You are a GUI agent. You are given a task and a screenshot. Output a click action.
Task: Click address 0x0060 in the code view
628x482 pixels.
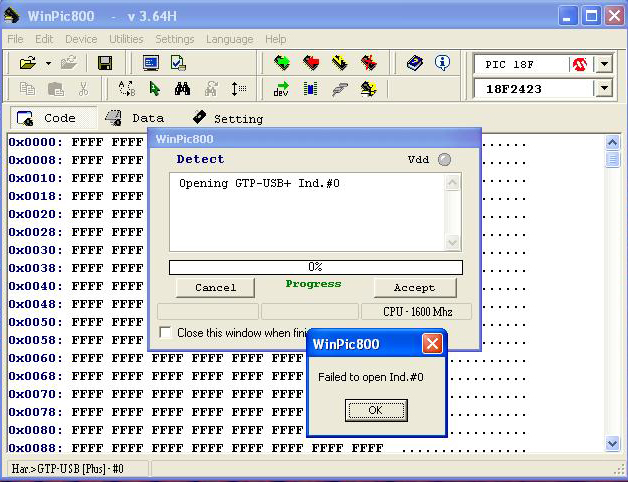(x=35, y=358)
